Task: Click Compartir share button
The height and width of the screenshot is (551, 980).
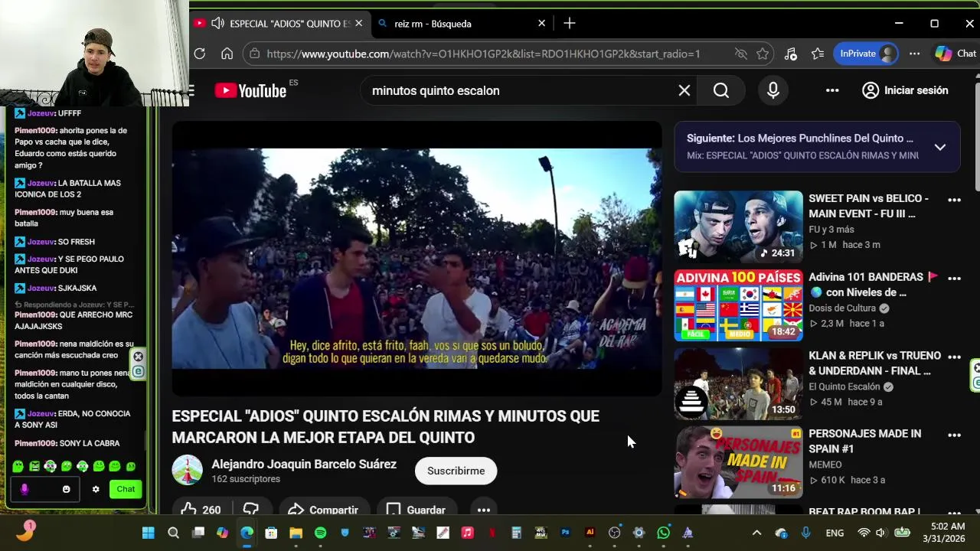Action: point(323,510)
